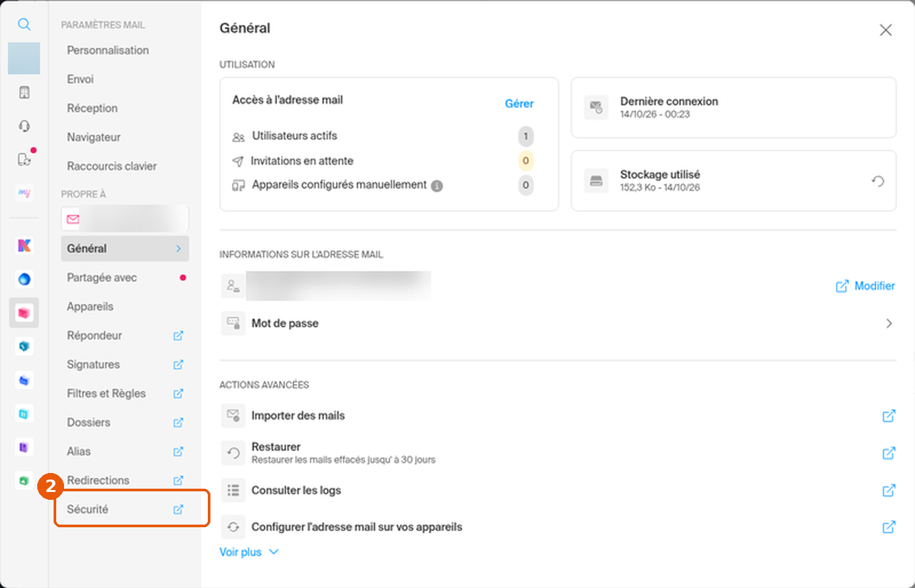
Task: Click the Utilisateurs actifs count badge
Action: (525, 136)
